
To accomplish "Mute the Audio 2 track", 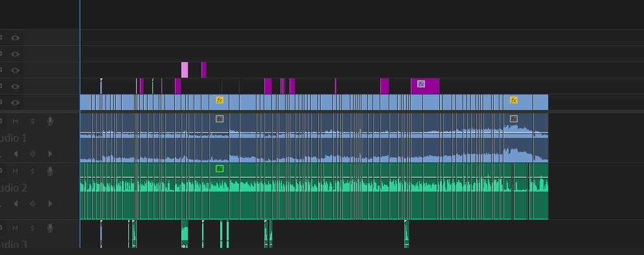I will tap(15, 171).
